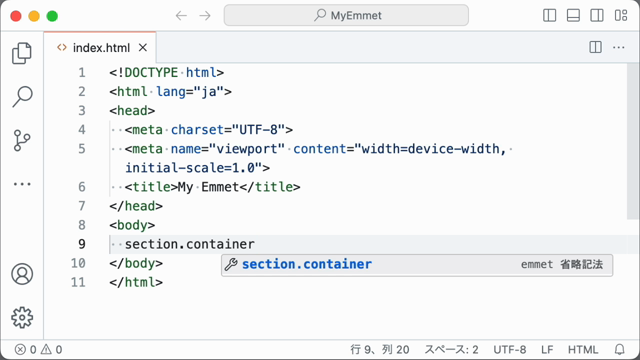Open the Explorer view in activity bar

tap(22, 53)
